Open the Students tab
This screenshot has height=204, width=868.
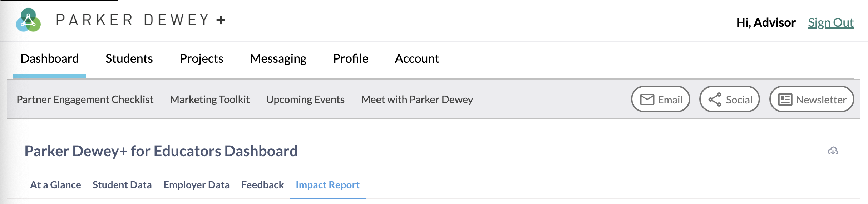129,58
